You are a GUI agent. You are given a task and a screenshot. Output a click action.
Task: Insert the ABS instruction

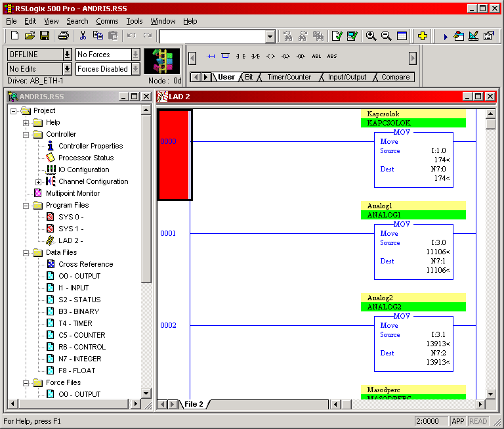tap(331, 56)
